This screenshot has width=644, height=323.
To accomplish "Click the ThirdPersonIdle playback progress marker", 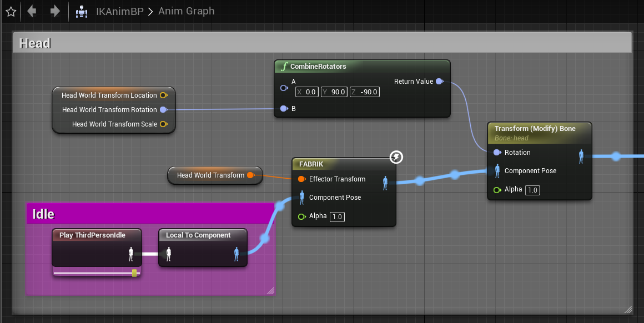I will point(134,273).
